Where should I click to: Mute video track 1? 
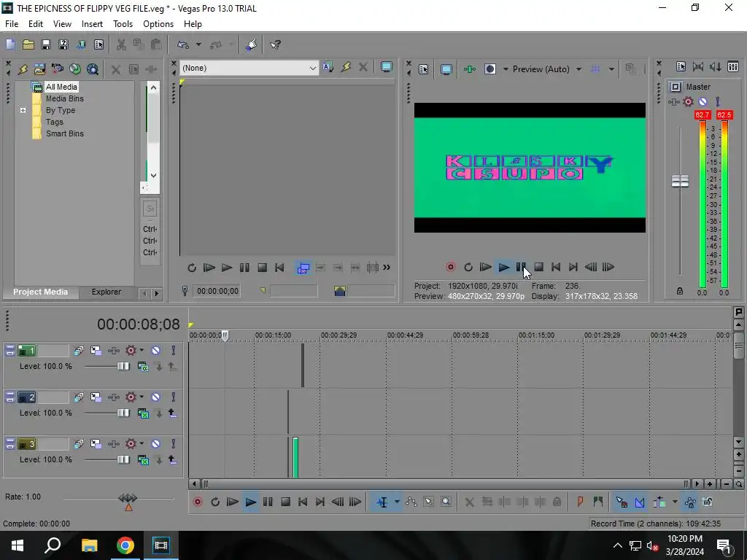pos(156,351)
